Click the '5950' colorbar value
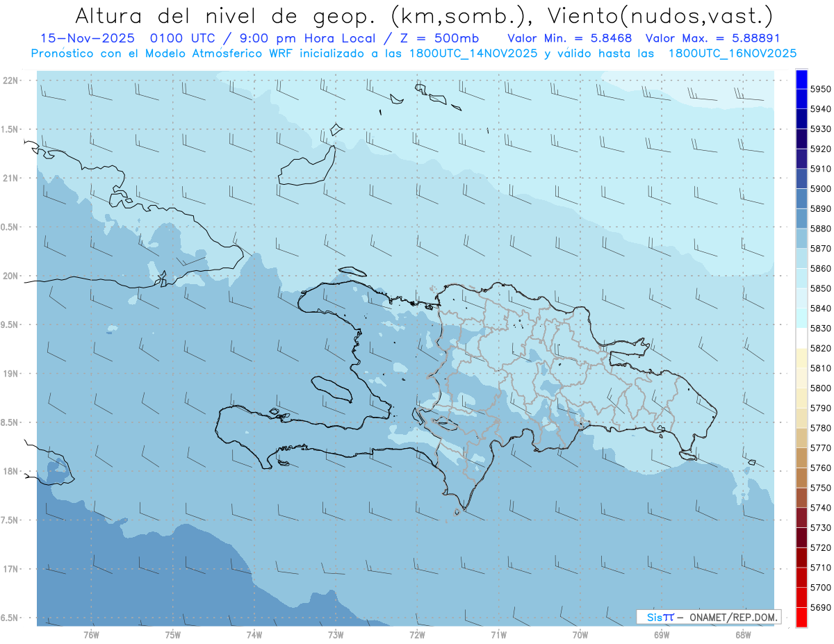 [x=821, y=90]
